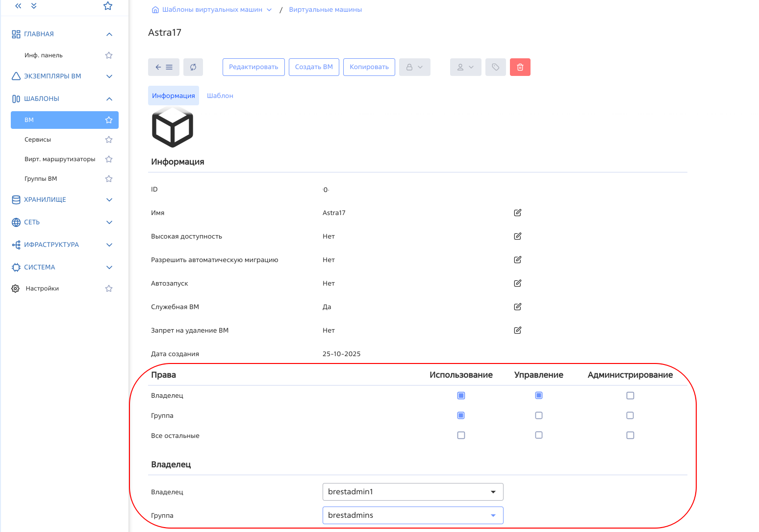
Task: Click the tag labels icon button
Action: click(x=495, y=67)
